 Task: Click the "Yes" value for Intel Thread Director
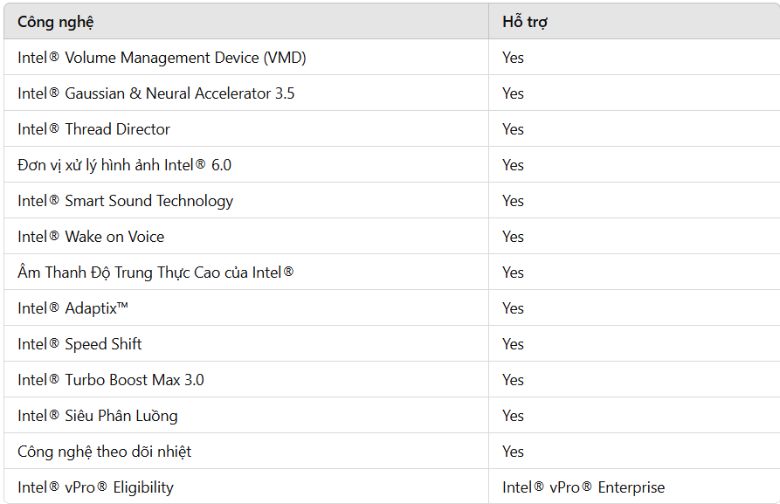(x=513, y=129)
